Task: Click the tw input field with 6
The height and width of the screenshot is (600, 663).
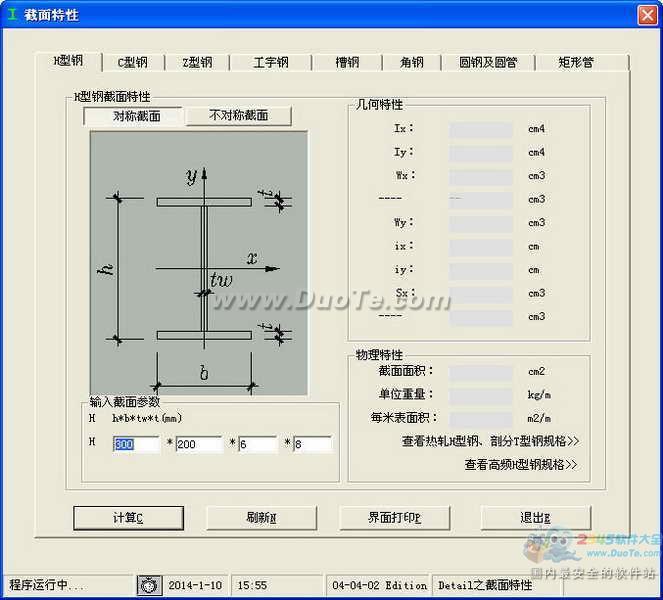Action: (258, 444)
